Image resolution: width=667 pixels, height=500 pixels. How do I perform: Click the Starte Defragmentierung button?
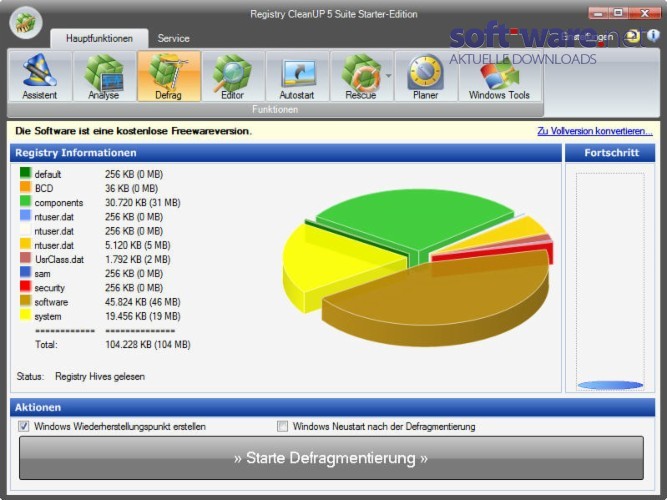click(331, 458)
